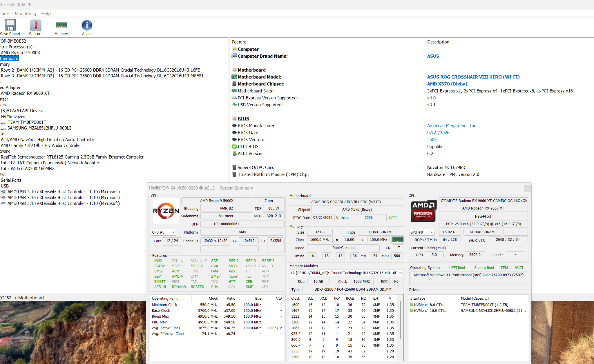The image size is (594, 364).
Task: Click the 1467 clock row in timings table
Action: [344, 310]
